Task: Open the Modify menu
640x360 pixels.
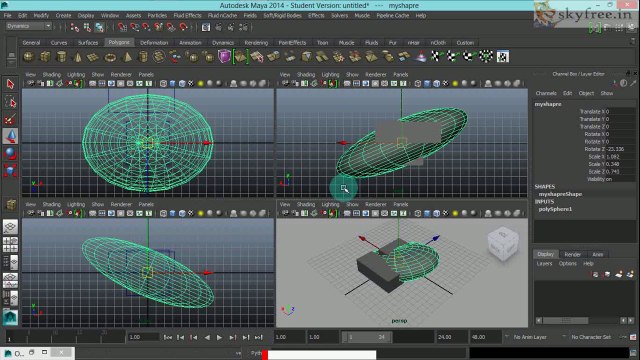Action: point(41,16)
